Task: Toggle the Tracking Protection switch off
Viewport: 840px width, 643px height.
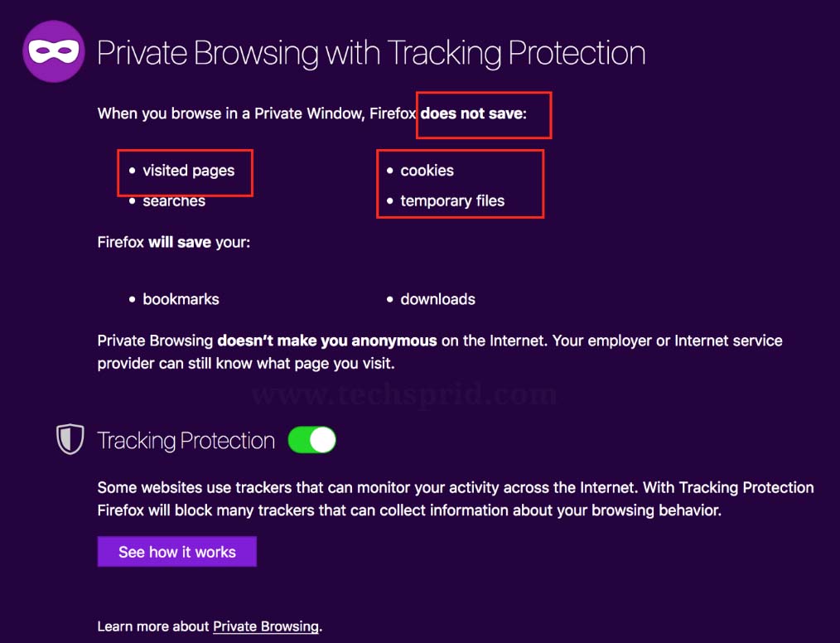Action: 311,440
